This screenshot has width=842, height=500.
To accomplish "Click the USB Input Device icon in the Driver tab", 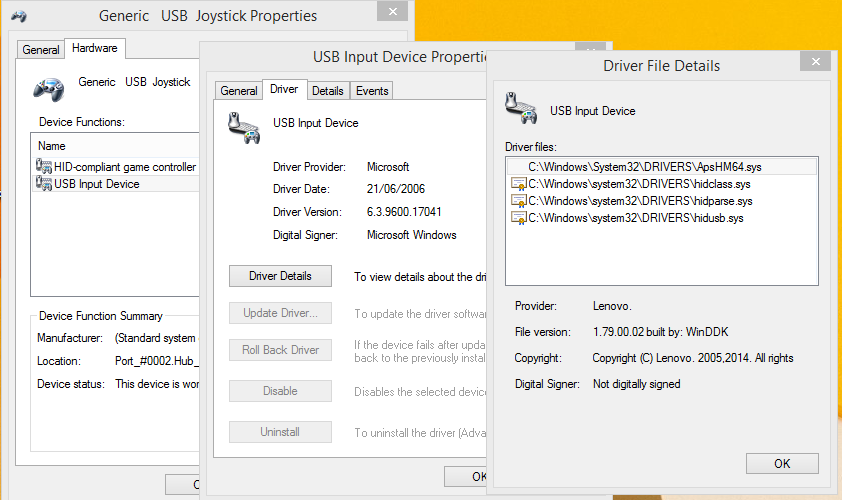I will (x=244, y=128).
